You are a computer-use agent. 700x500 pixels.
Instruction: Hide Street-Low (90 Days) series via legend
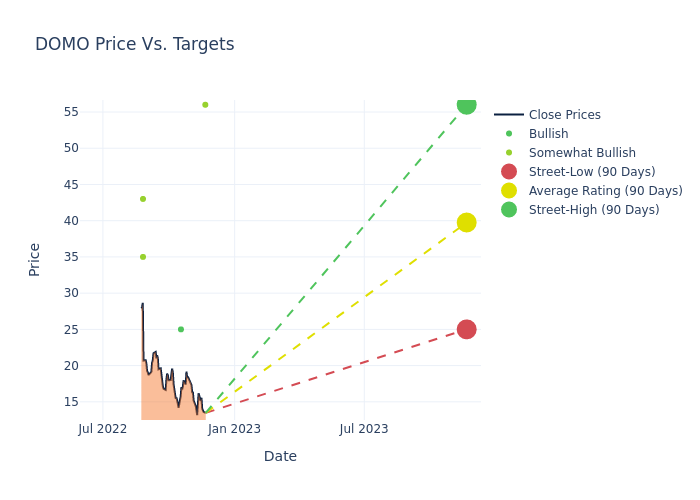coord(592,172)
